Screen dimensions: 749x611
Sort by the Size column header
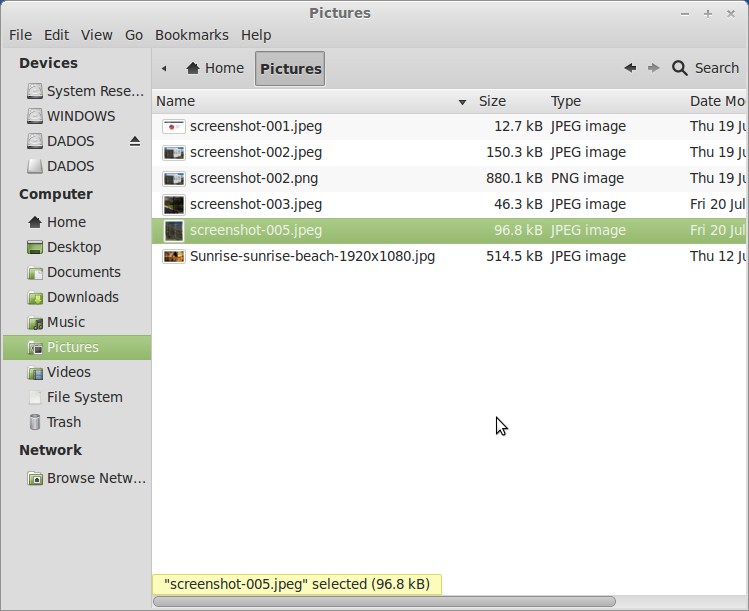pos(511,101)
